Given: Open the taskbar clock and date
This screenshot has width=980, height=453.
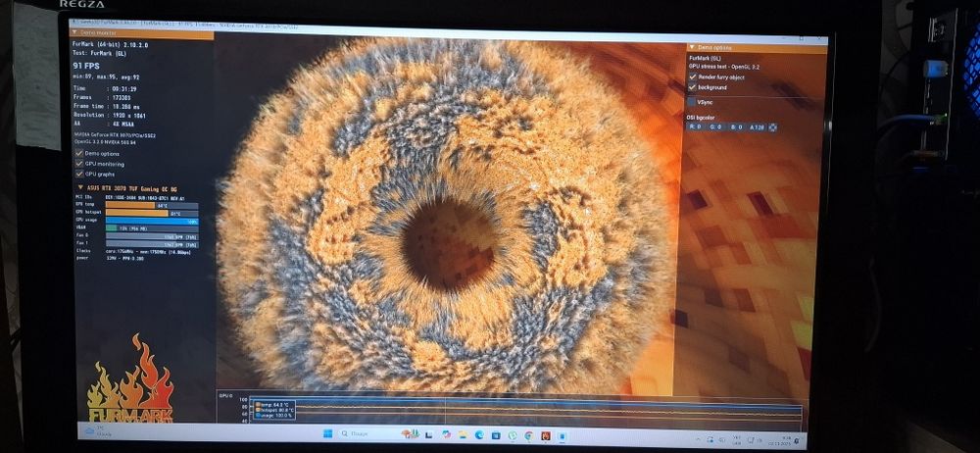Looking at the screenshot, I should (x=780, y=441).
